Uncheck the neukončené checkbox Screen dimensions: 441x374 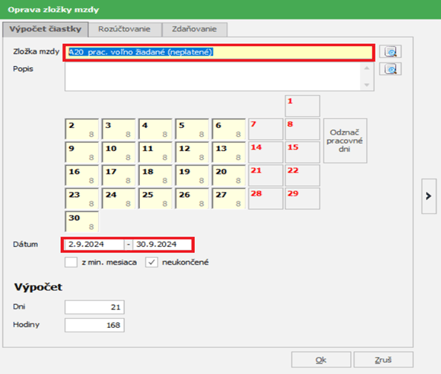pyautogui.click(x=151, y=262)
